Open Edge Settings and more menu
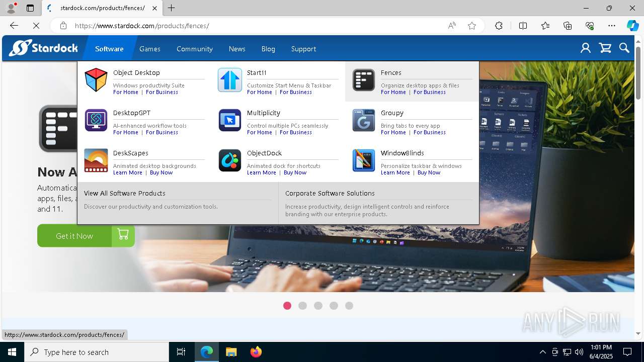Screen dimensions: 644x362 (612, 26)
